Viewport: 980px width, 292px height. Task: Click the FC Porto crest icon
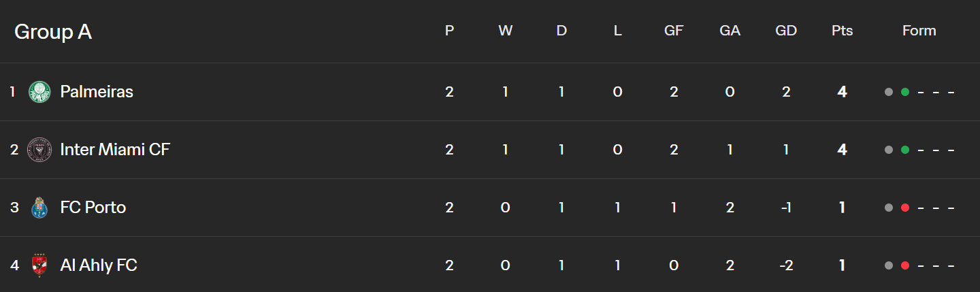39,208
